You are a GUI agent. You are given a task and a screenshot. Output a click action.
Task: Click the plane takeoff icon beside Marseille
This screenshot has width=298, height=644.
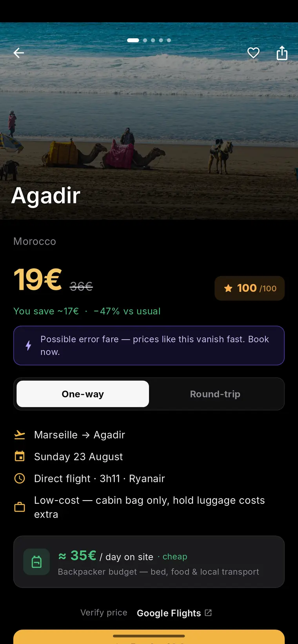point(20,435)
